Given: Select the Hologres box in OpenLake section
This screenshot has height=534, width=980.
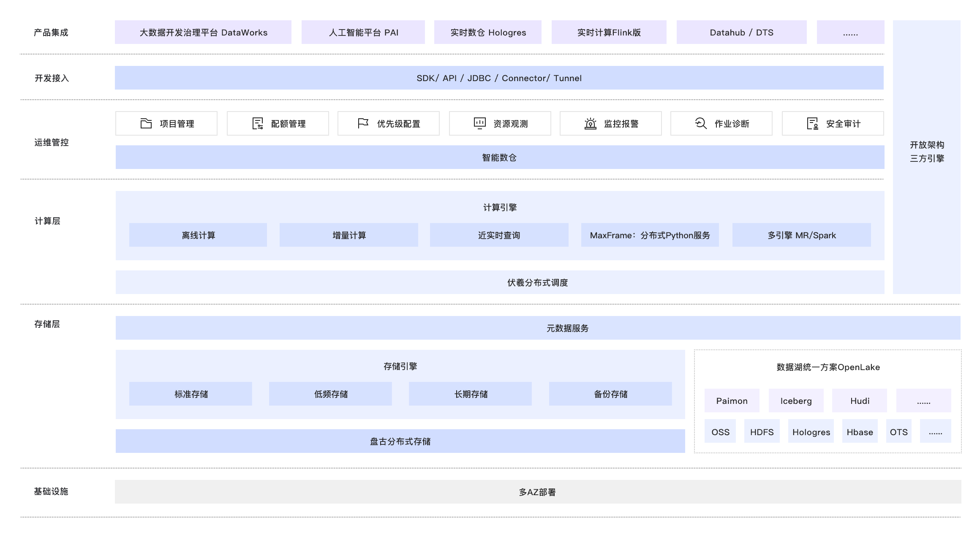Looking at the screenshot, I should coord(811,431).
